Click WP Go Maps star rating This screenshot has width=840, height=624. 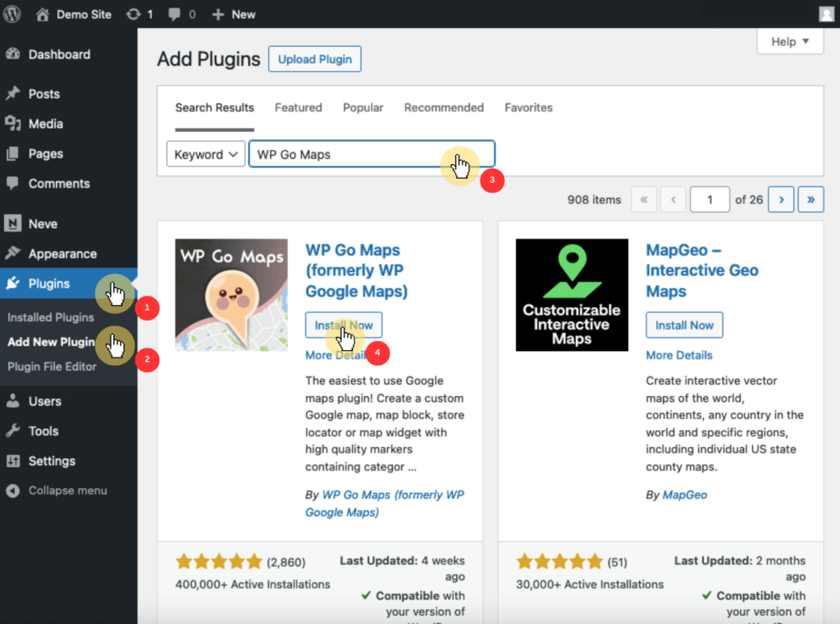pos(218,562)
